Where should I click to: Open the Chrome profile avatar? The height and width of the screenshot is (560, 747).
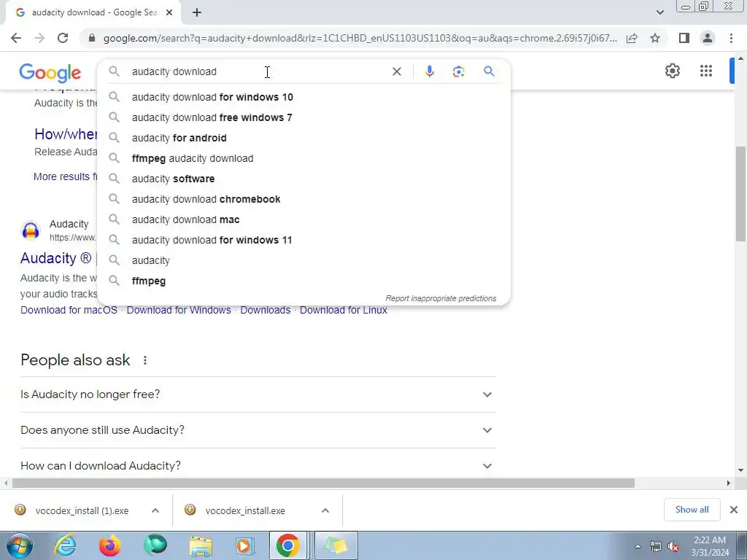point(708,38)
